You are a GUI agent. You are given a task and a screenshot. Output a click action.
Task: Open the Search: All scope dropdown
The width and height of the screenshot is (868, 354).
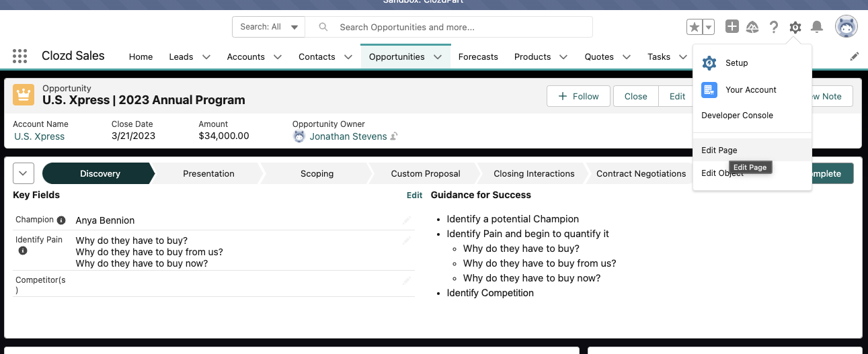click(x=269, y=27)
